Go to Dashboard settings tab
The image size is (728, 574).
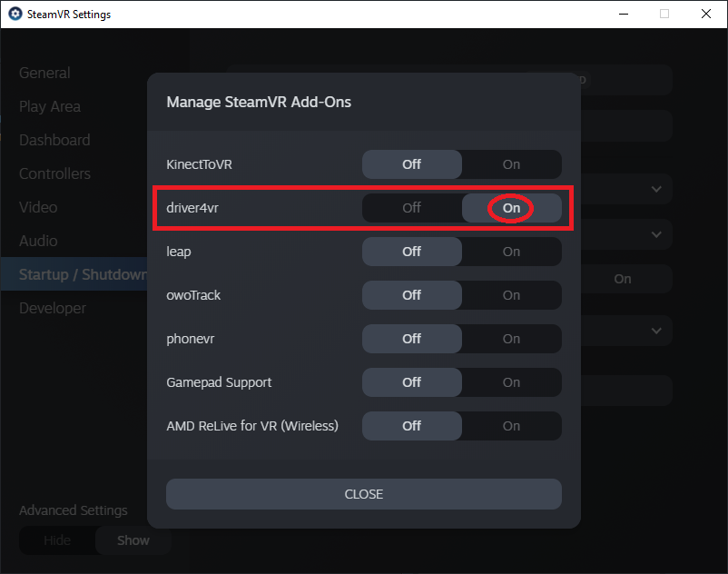click(54, 140)
